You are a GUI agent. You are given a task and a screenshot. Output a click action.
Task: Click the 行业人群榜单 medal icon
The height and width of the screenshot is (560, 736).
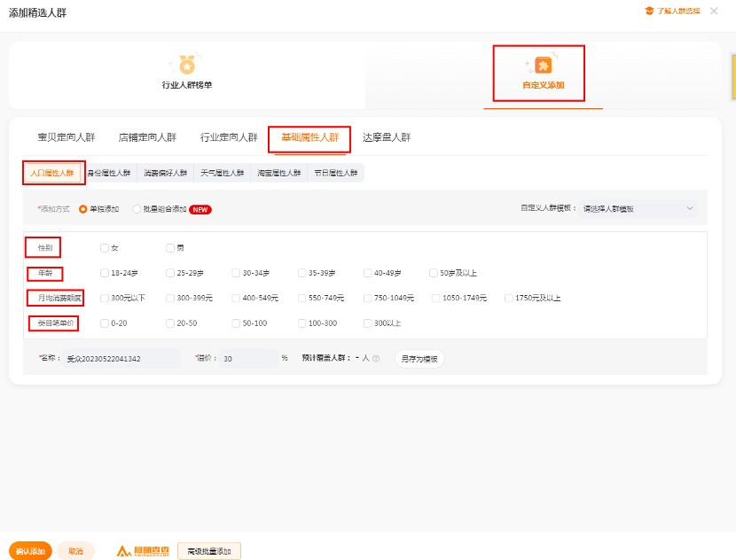(x=186, y=65)
